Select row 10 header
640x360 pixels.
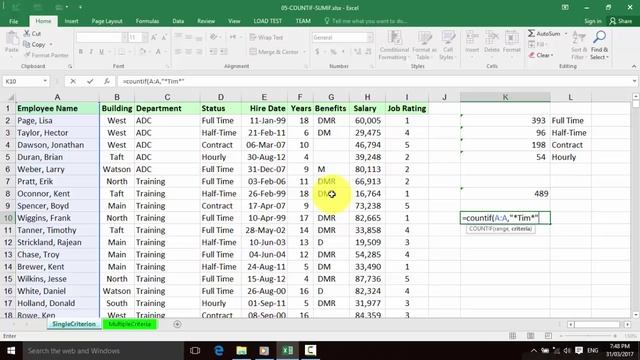pos(8,218)
